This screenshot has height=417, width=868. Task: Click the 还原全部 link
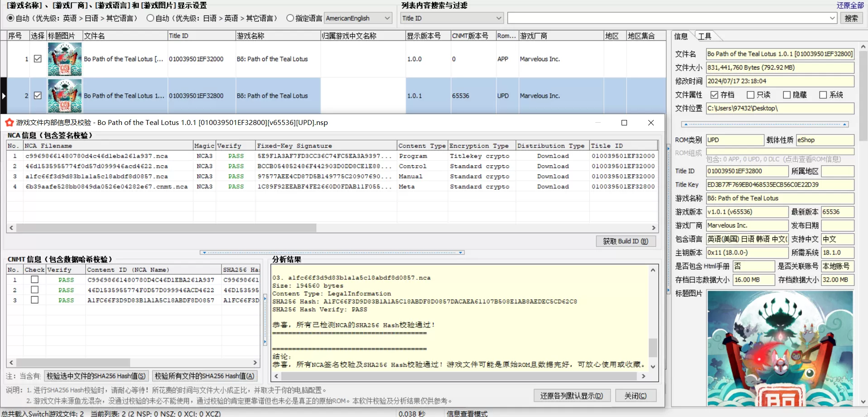tap(850, 5)
